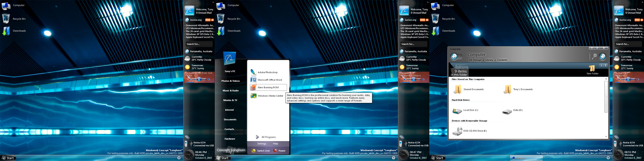
Task: Stop the Boardmeeting track playback
Action: point(405,79)
